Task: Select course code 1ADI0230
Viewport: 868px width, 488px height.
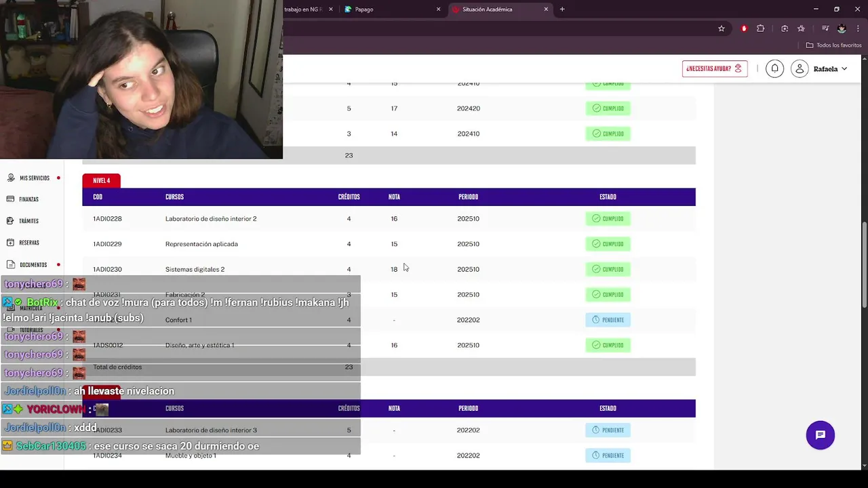Action: [x=107, y=269]
